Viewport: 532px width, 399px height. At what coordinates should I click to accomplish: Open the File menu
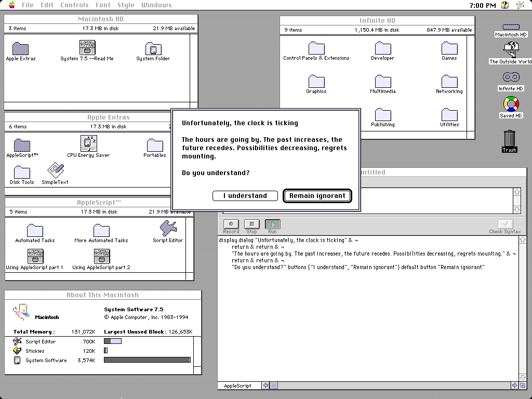click(x=28, y=5)
